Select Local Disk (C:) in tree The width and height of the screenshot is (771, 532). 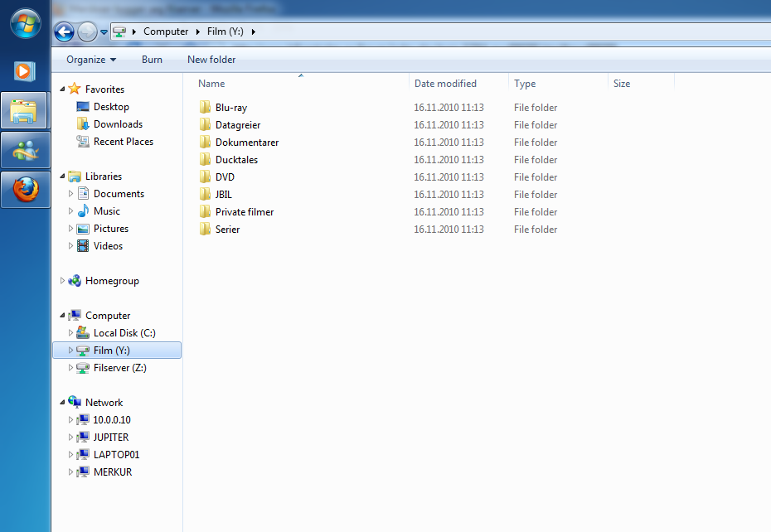point(124,333)
